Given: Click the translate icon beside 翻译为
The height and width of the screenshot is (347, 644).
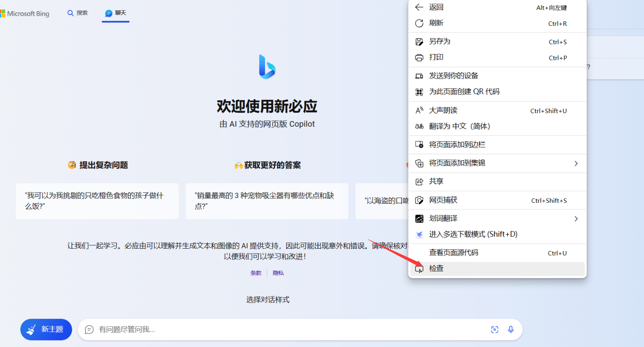Looking at the screenshot, I should 419,126.
